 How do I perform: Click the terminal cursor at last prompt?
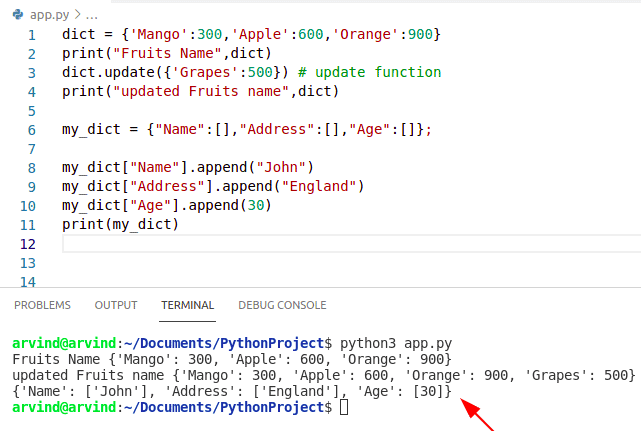point(344,407)
